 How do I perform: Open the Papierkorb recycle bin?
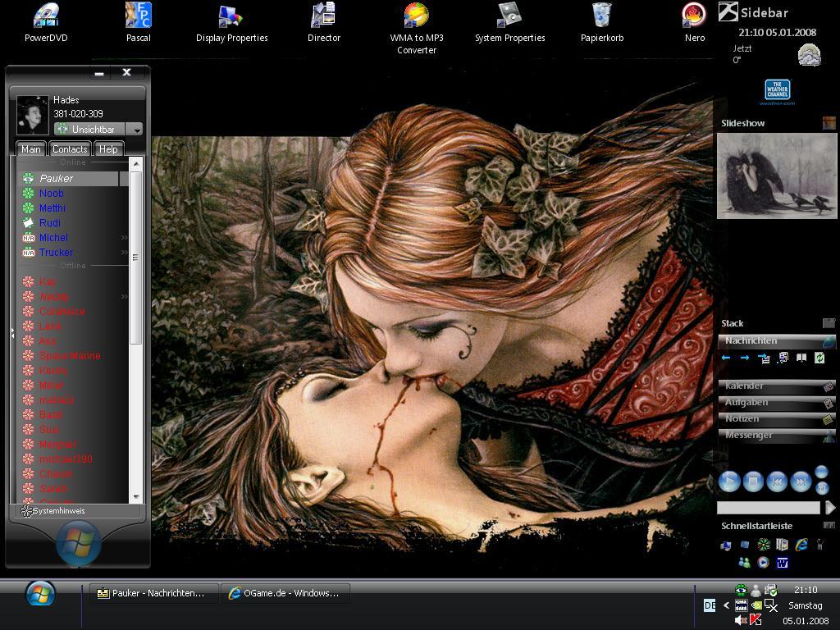[x=601, y=16]
